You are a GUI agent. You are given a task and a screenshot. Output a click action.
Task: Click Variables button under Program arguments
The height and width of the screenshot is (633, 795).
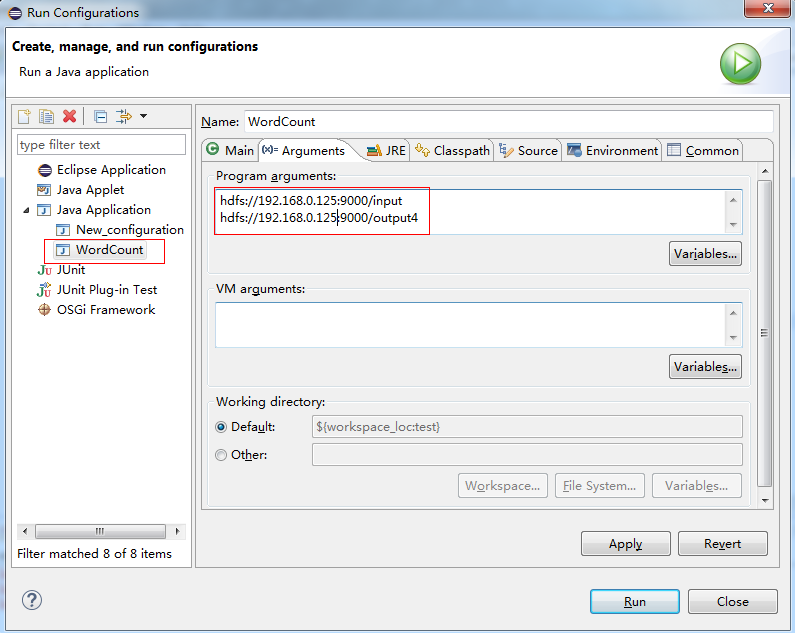click(x=705, y=254)
